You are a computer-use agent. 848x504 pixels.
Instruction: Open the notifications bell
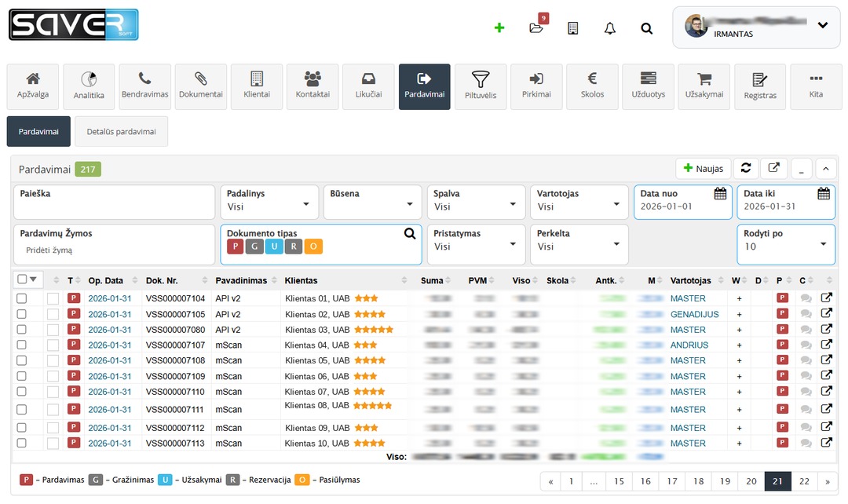(x=609, y=28)
